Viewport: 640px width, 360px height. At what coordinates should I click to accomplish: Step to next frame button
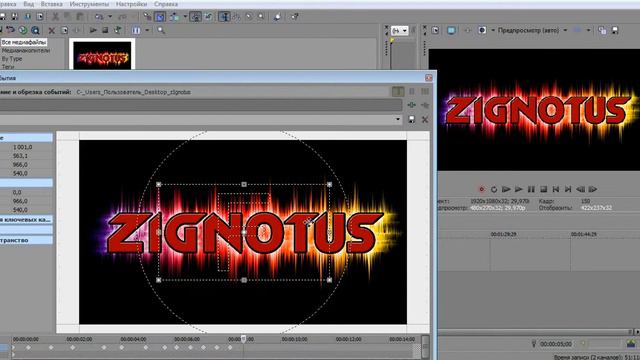click(593, 189)
